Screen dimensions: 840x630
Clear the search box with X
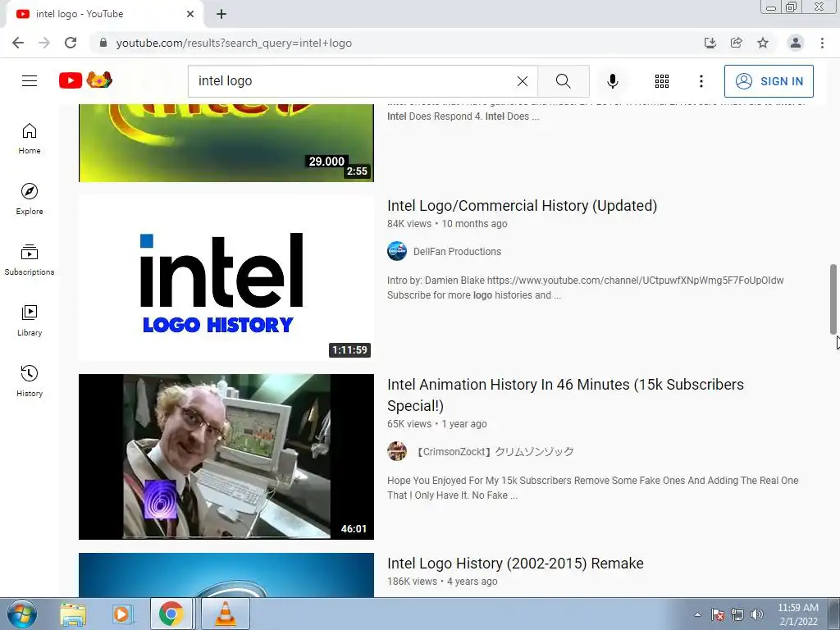523,81
